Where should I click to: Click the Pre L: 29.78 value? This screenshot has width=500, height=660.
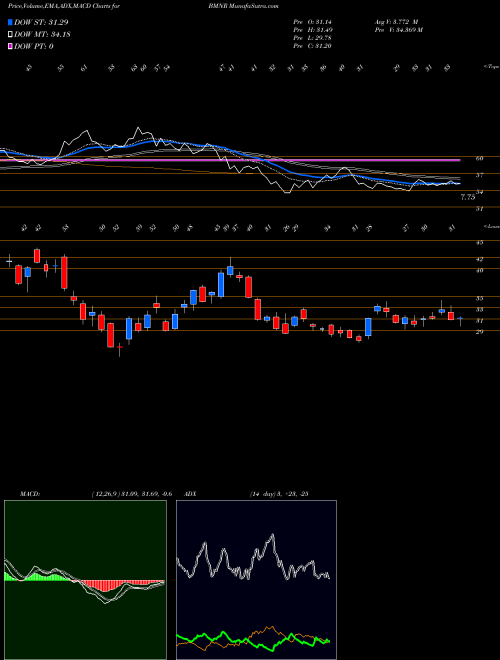click(x=313, y=38)
